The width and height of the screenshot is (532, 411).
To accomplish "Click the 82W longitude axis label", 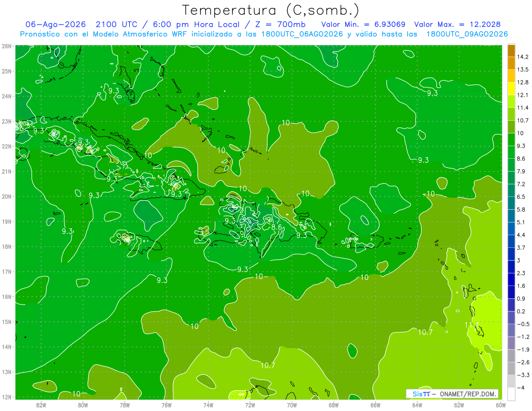I will coord(41,405).
